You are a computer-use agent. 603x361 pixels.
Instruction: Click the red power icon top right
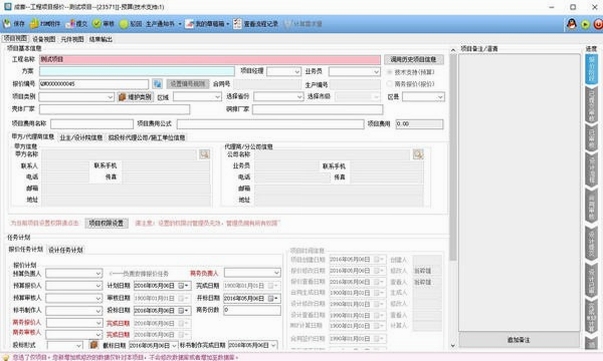tap(598, 24)
